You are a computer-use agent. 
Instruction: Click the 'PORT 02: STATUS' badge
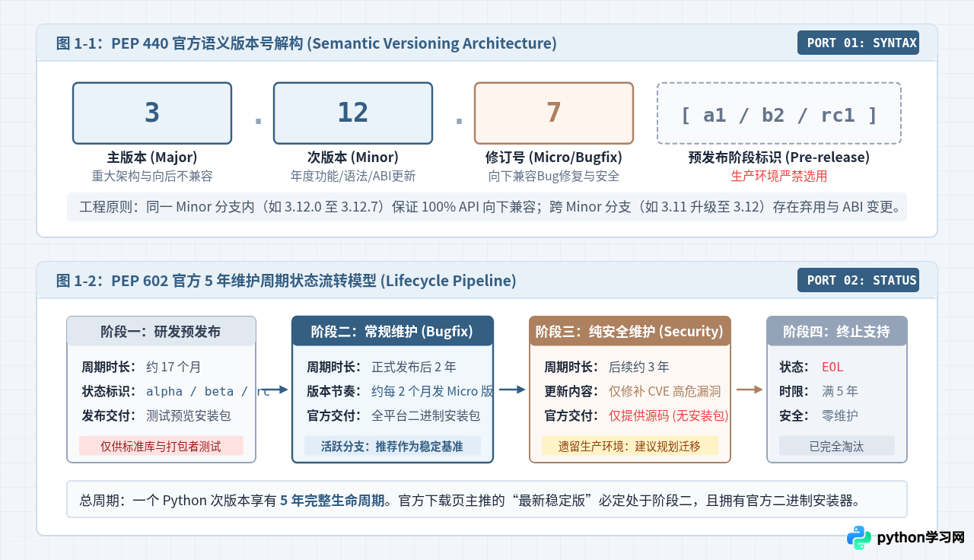tap(858, 280)
